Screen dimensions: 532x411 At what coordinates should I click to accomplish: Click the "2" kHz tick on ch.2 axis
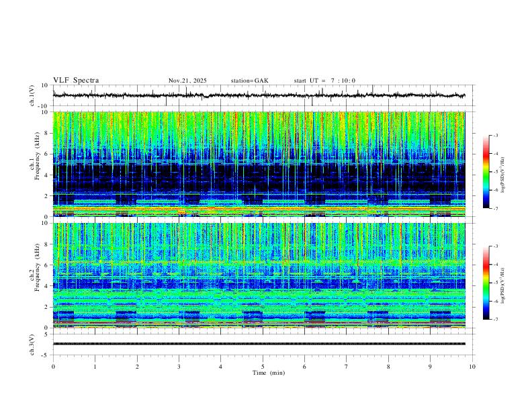[47, 307]
